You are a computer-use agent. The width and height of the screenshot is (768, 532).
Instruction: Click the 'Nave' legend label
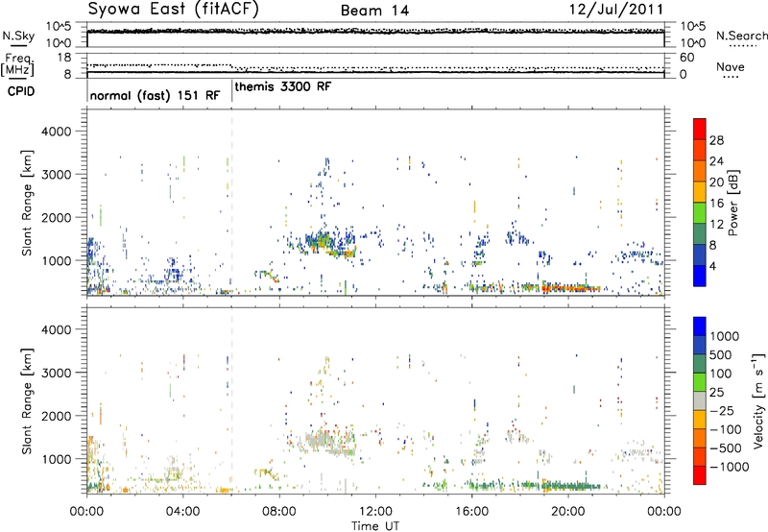731,66
